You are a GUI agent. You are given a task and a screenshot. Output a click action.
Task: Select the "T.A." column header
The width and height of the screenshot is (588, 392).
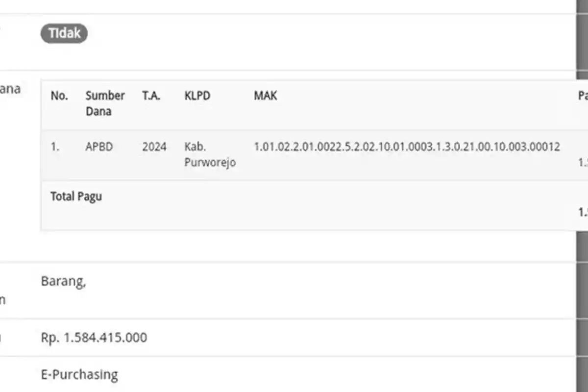[151, 96]
